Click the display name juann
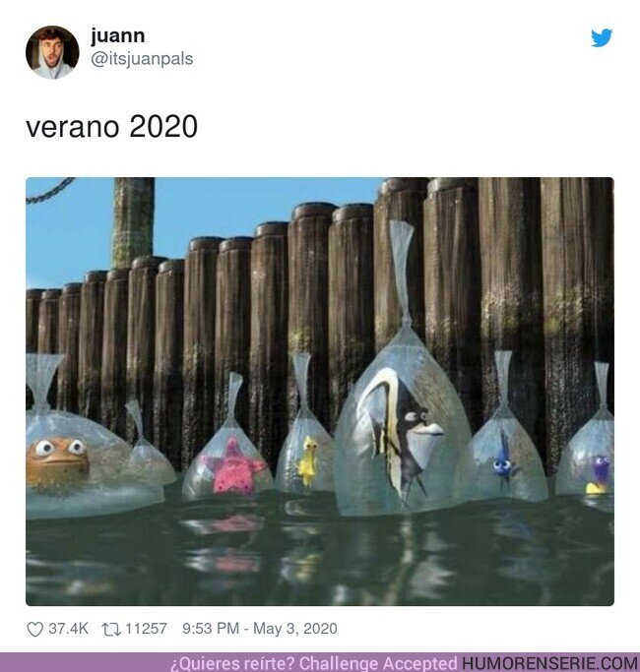 tap(117, 35)
